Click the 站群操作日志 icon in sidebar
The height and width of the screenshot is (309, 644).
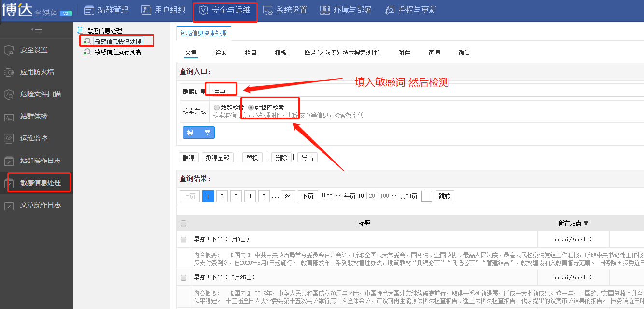pyautogui.click(x=9, y=161)
